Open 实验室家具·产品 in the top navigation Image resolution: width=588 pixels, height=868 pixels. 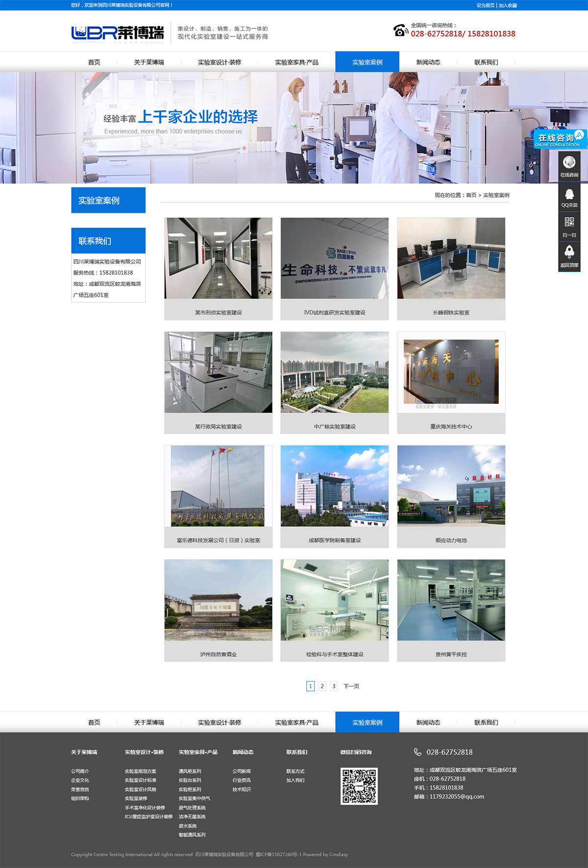tap(296, 62)
